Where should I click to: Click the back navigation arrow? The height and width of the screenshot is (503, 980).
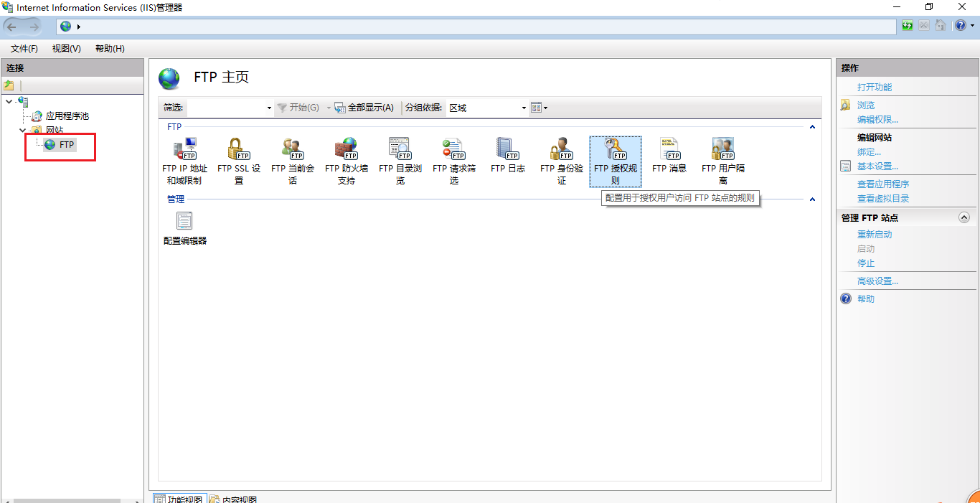12,27
